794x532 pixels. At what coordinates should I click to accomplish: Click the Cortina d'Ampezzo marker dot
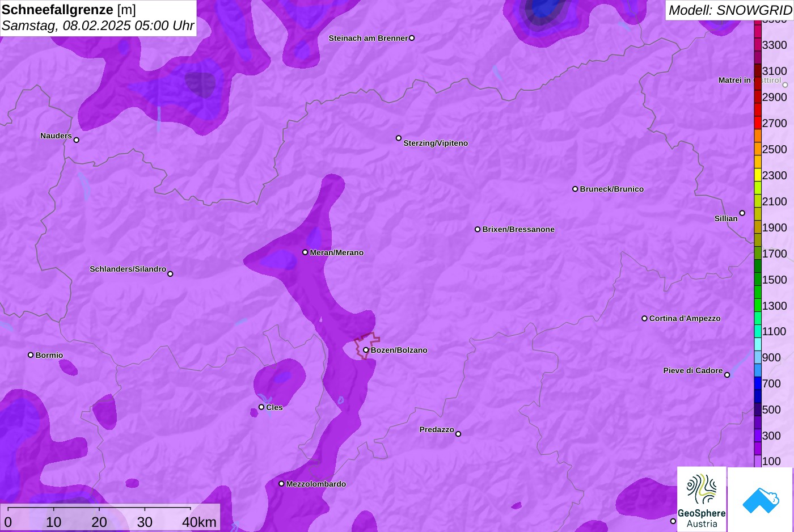(644, 318)
